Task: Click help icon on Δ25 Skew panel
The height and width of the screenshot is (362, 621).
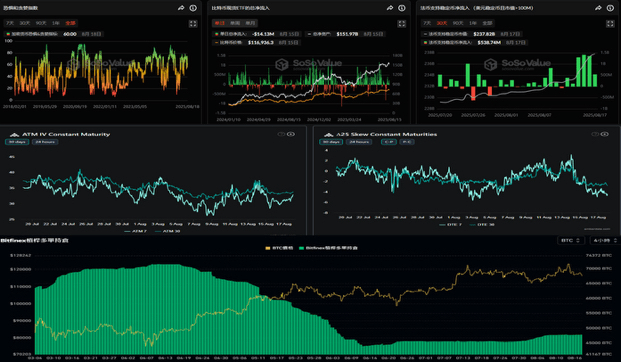Action: [x=595, y=134]
